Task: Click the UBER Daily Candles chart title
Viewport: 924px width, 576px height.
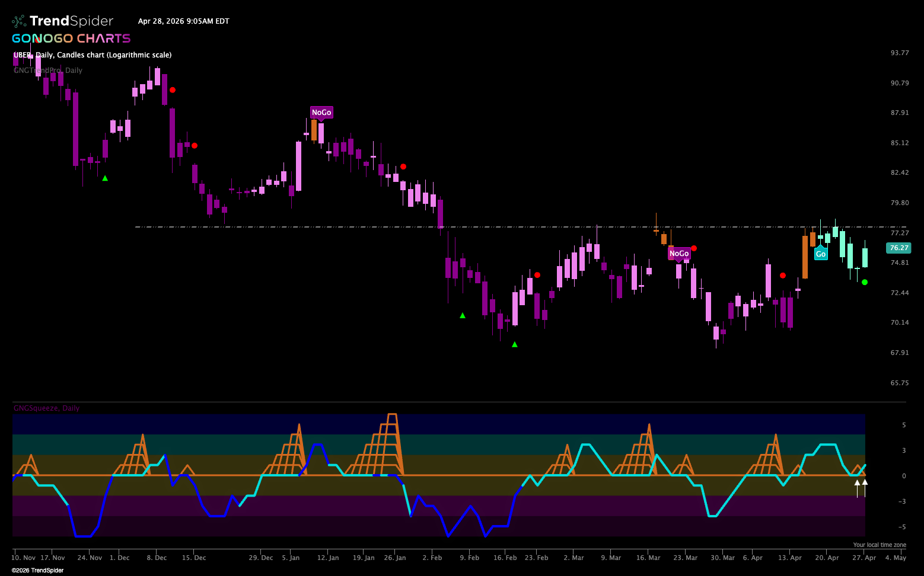Action: click(93, 55)
